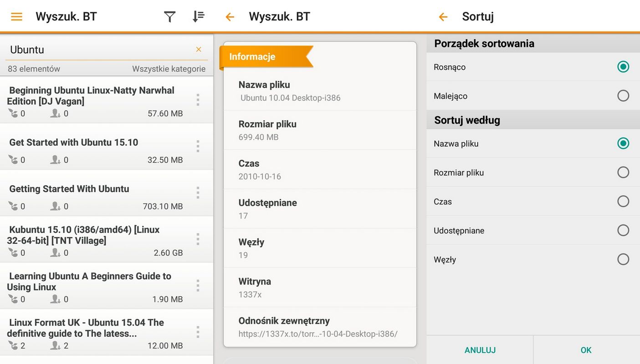Click the Węzły value 19
Viewport: 640px width, 364px height.
coord(243,255)
